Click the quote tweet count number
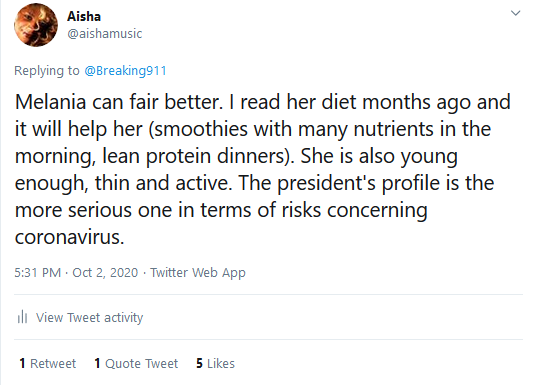The width and height of the screenshot is (536, 385). (x=97, y=363)
